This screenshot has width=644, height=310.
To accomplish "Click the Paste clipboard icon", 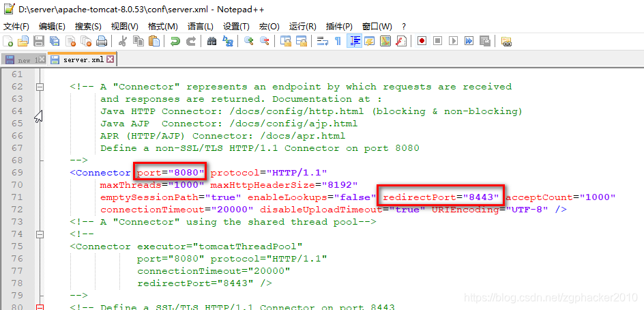I will coord(154,41).
